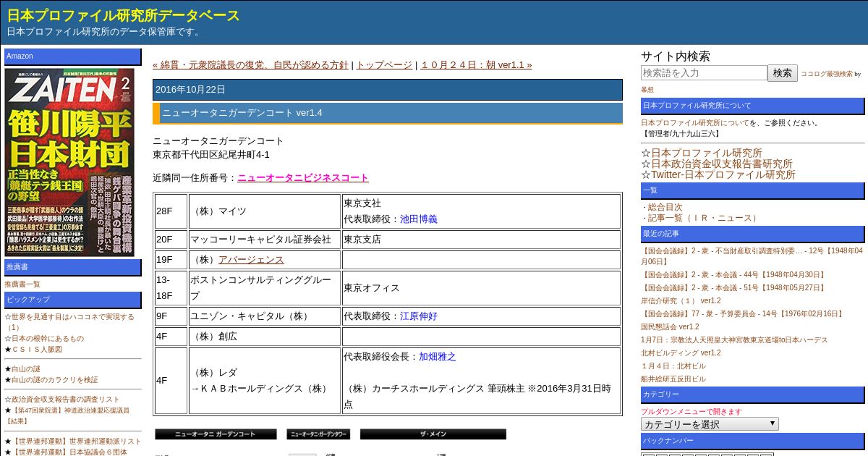
Task: Open 岸信介研究（１） ver1.2 link
Action: click(x=681, y=301)
